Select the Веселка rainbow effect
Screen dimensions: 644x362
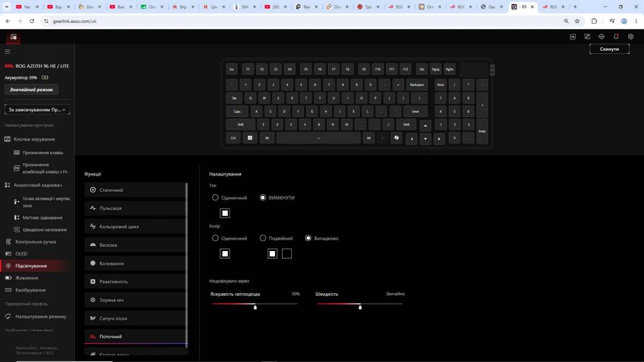(135, 245)
